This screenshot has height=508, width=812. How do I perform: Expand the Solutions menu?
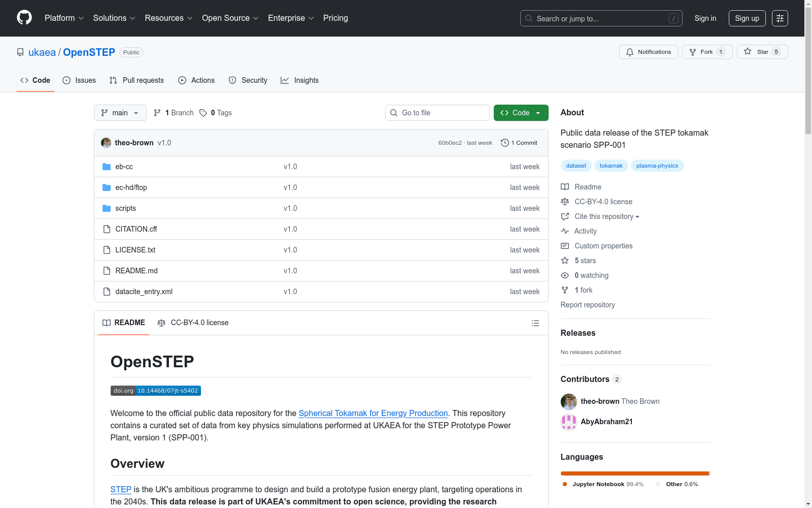tap(114, 18)
